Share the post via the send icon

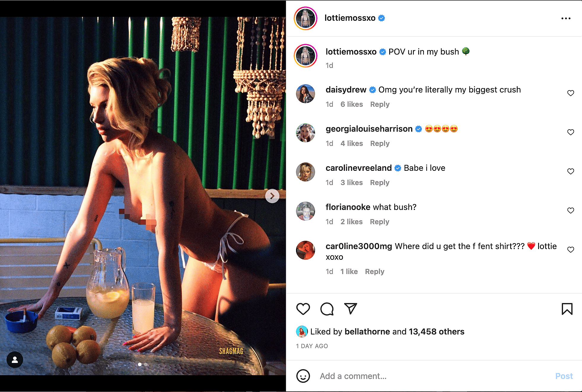click(x=351, y=308)
